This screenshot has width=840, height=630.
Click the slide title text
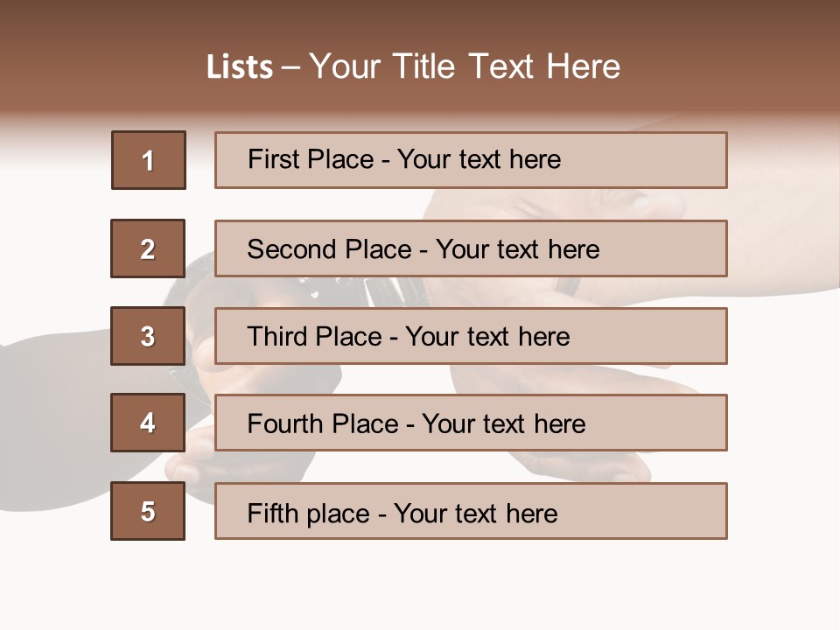[413, 66]
